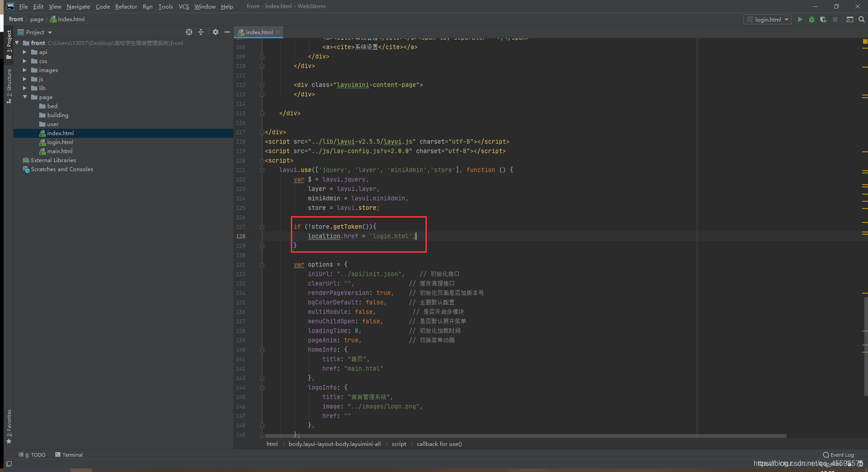Open the Navigate menu
The width and height of the screenshot is (868, 472).
[78, 6]
